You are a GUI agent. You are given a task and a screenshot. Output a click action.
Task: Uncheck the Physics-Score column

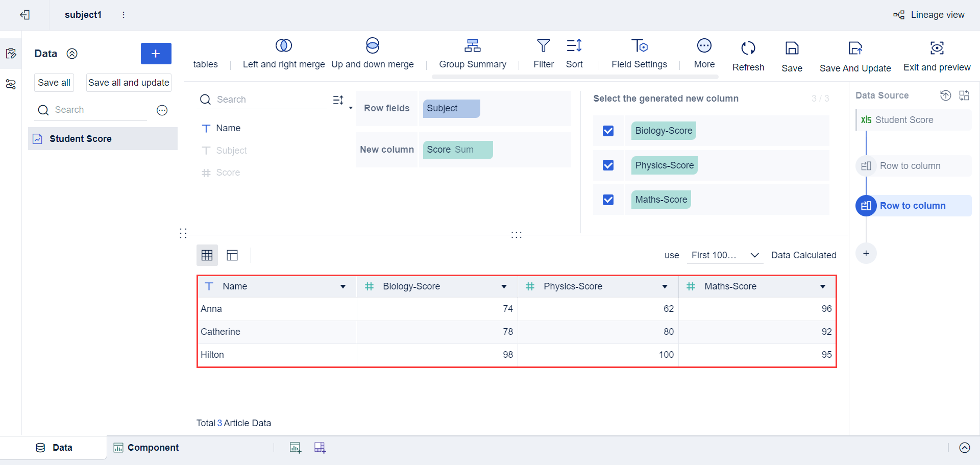pos(608,165)
